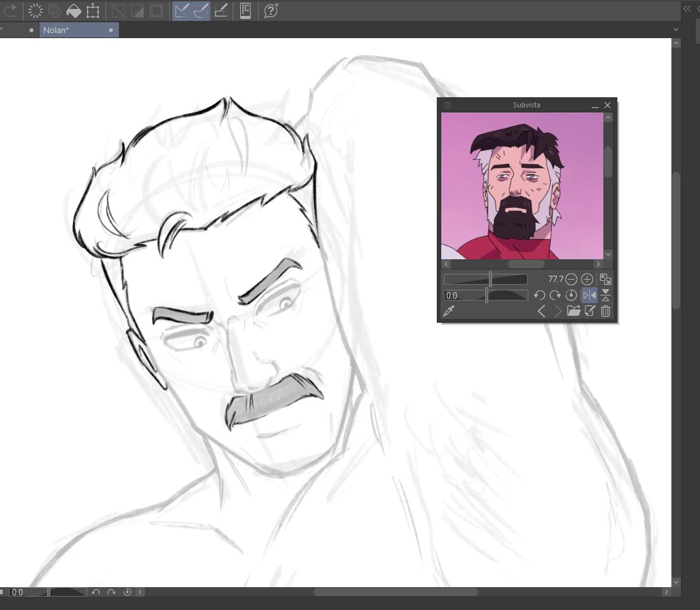This screenshot has width=700, height=610.
Task: Click canvas horizontal scroll left arrow
Action: [x=140, y=592]
